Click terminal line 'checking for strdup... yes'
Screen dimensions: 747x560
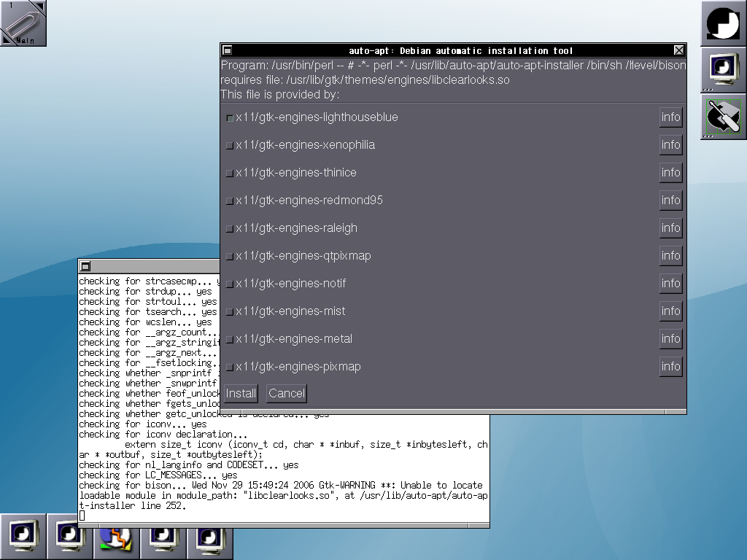(x=145, y=292)
